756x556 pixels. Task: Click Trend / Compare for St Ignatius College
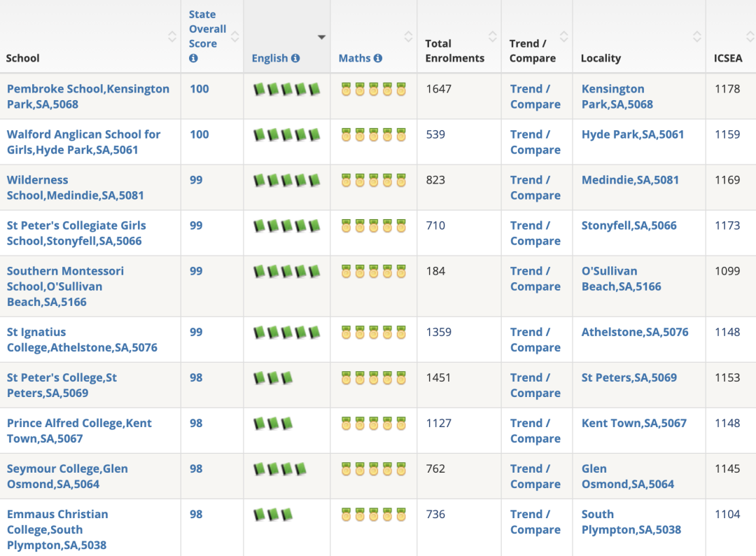535,340
